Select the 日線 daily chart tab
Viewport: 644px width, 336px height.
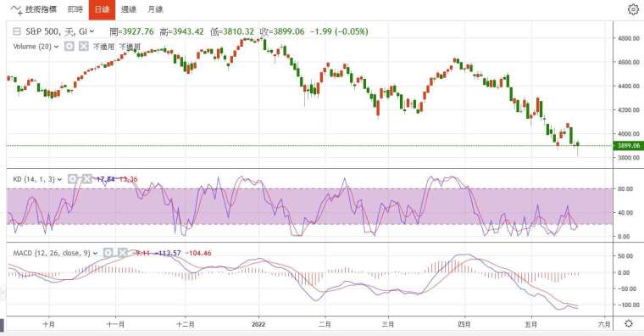(102, 9)
